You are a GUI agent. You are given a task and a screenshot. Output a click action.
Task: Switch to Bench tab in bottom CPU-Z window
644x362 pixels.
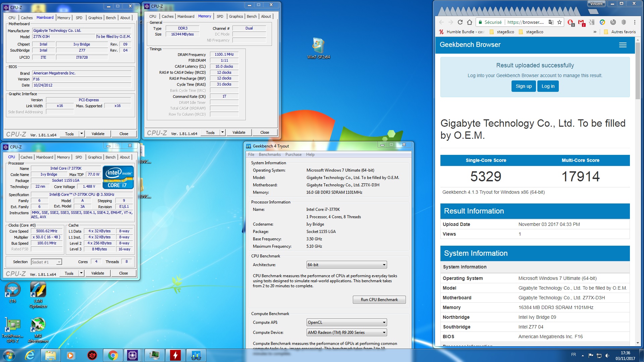click(x=110, y=157)
